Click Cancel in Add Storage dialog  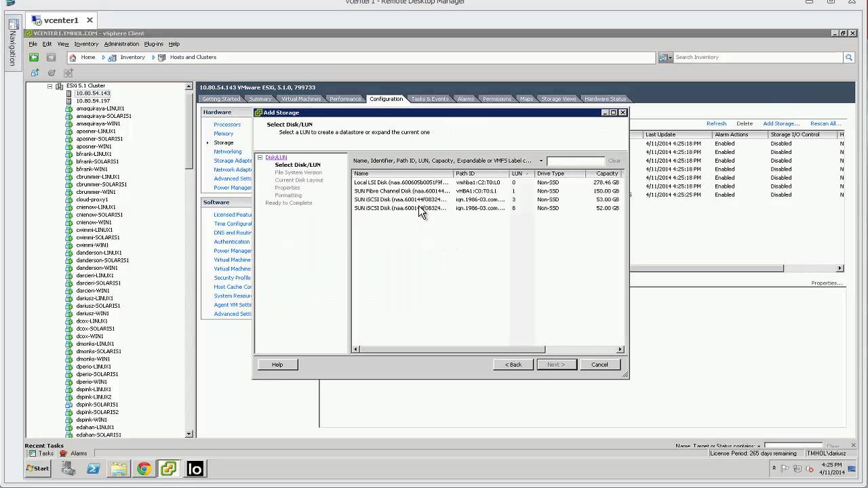click(x=599, y=365)
